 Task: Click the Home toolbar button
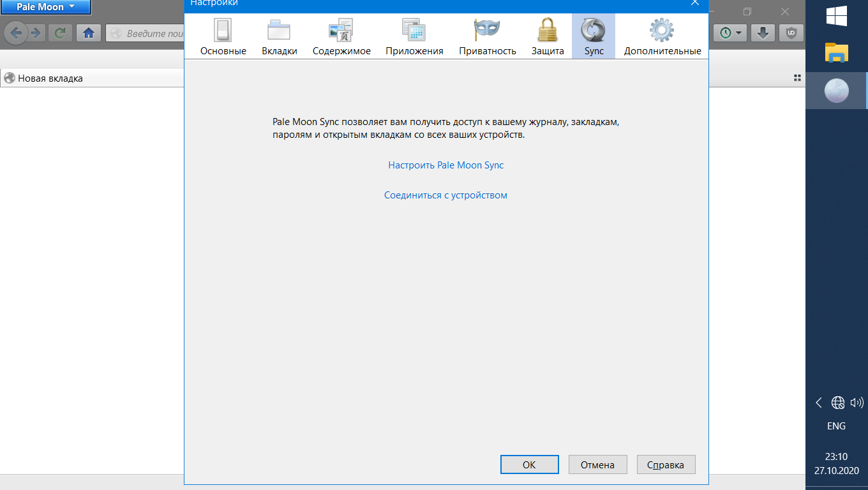coord(89,33)
